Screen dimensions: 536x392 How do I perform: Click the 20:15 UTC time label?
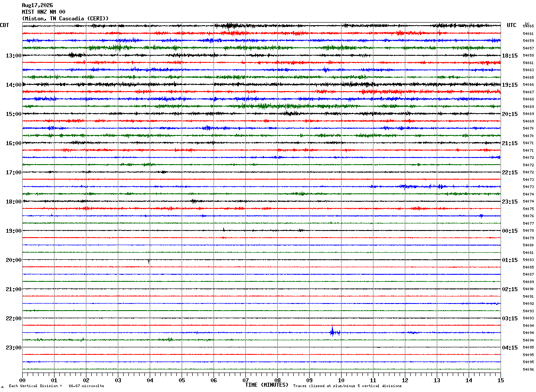[510, 114]
